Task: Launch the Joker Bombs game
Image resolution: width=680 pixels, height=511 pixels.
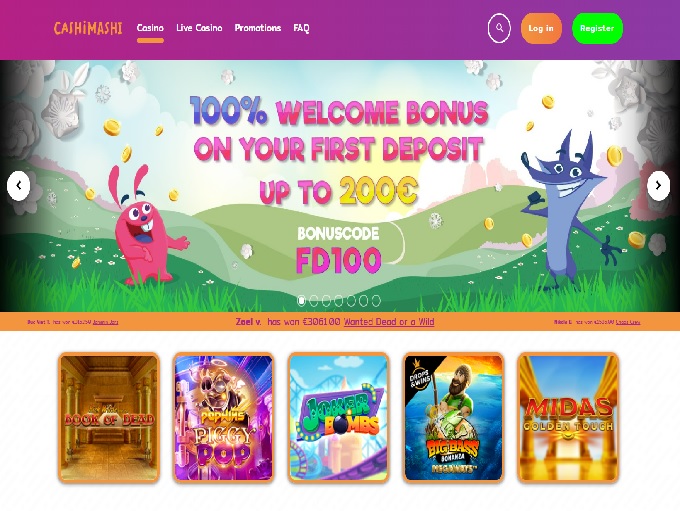Action: [338, 418]
